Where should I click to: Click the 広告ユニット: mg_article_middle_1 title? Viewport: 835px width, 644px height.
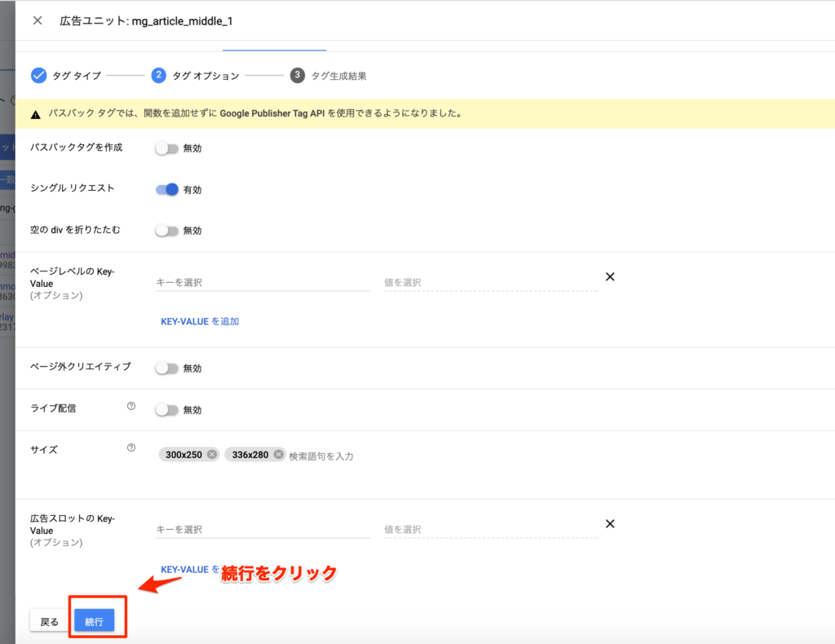pyautogui.click(x=146, y=21)
